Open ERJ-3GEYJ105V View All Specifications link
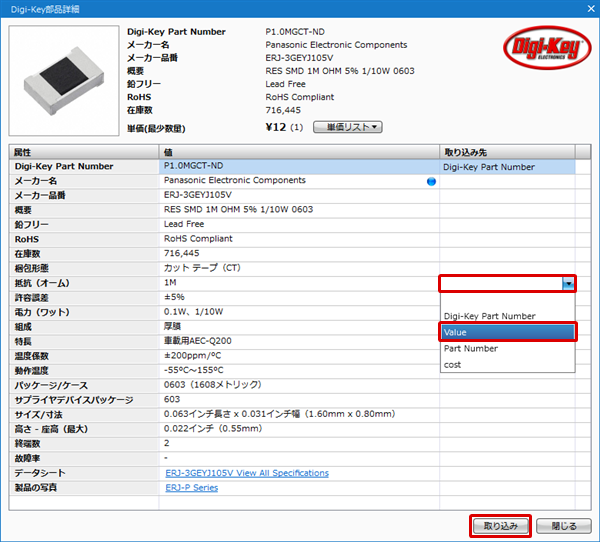This screenshot has width=600, height=542. 247,473
